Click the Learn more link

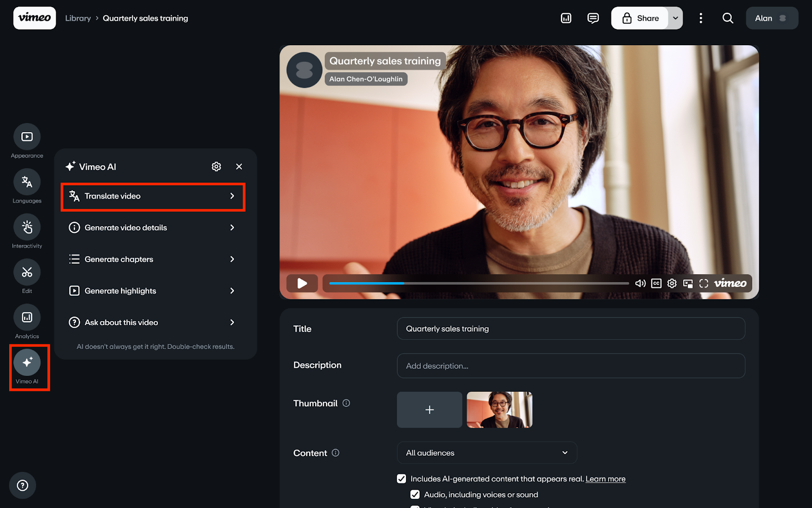coord(605,479)
